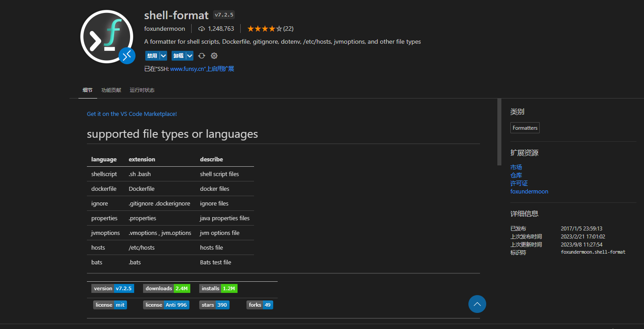This screenshot has height=329, width=644.
Task: Click the forks 49 badge
Action: pyautogui.click(x=260, y=305)
